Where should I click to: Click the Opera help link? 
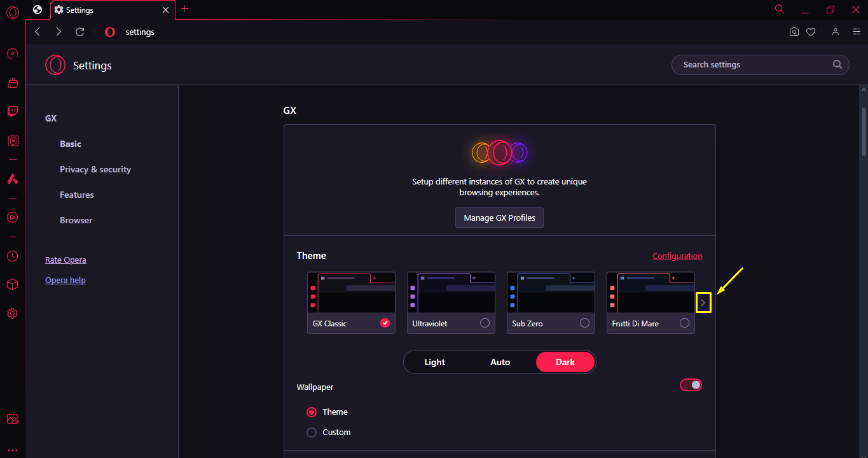(x=65, y=280)
